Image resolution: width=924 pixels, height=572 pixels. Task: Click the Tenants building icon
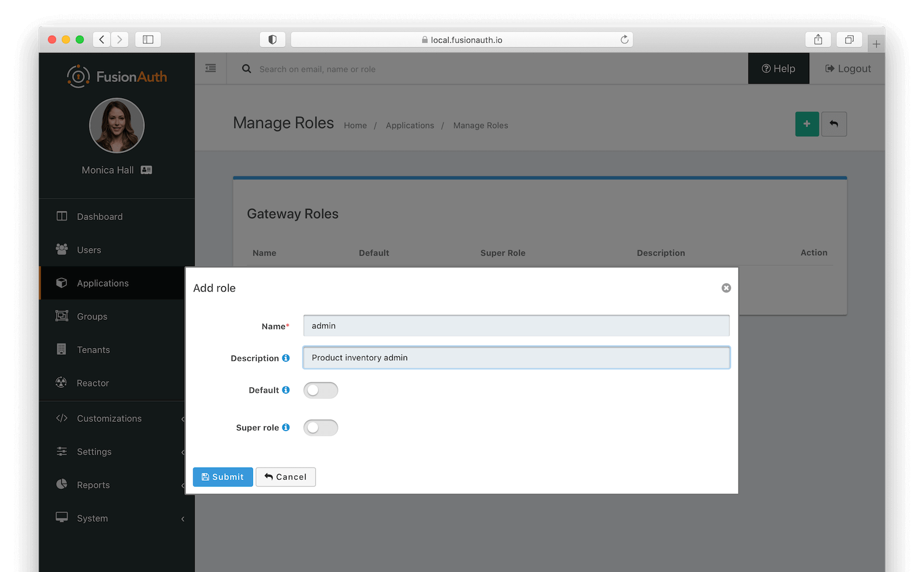pyautogui.click(x=61, y=349)
